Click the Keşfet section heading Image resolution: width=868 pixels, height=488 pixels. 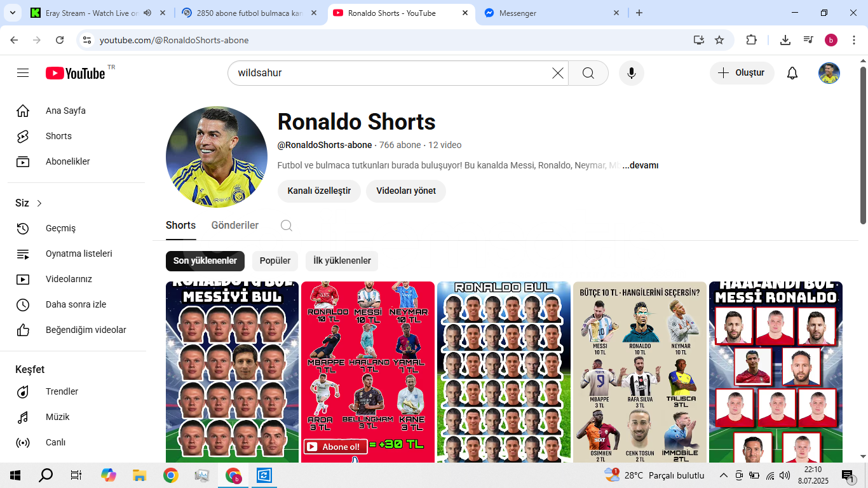[30, 370]
